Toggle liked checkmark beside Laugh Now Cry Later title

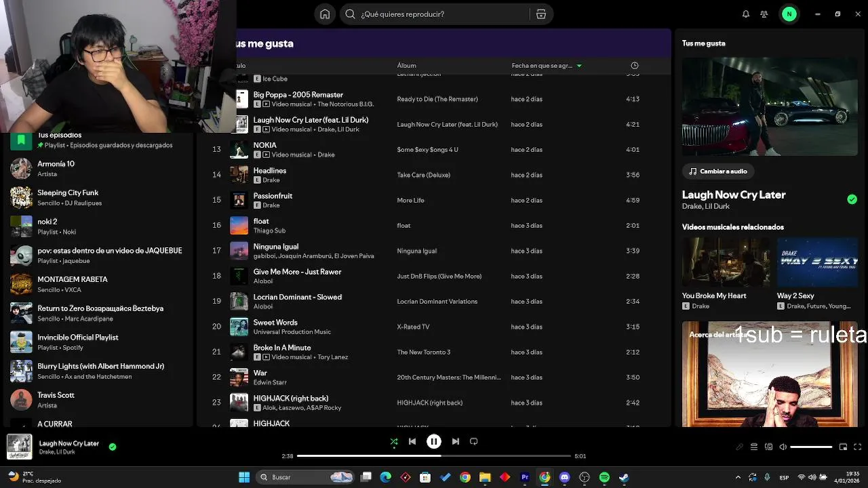(x=852, y=199)
